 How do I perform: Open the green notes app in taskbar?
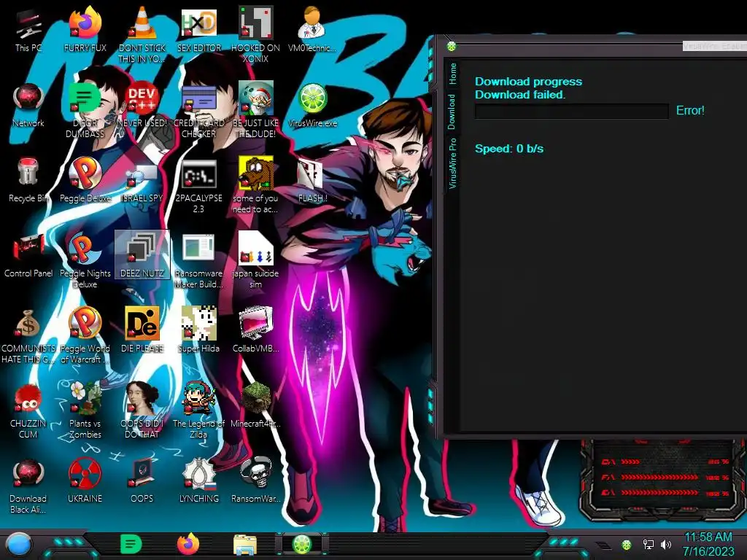[x=131, y=544]
